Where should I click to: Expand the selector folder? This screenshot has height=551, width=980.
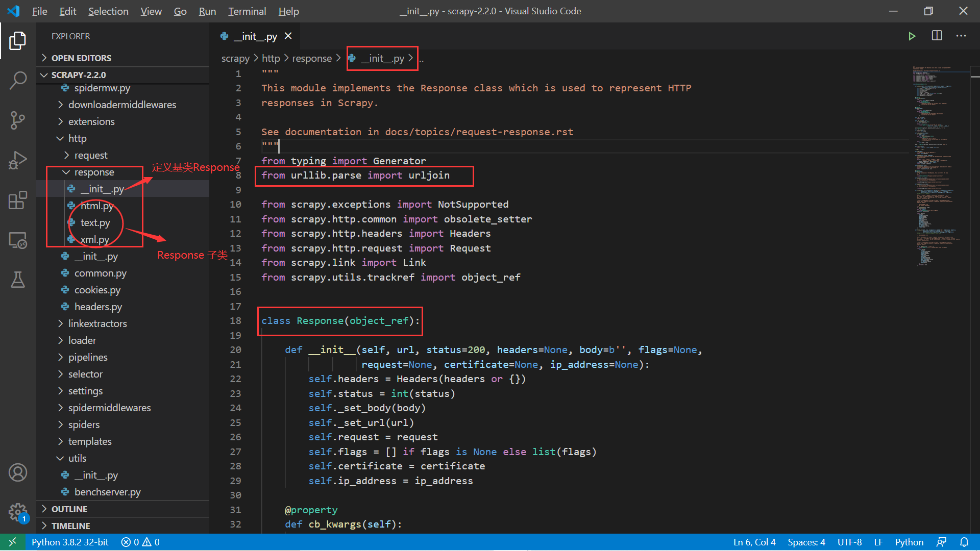click(122, 374)
